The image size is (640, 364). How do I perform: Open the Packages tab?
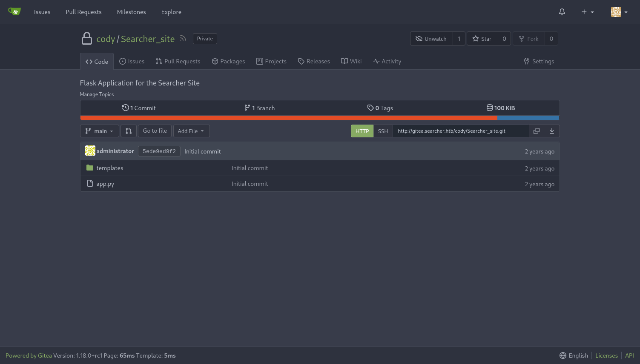(229, 61)
